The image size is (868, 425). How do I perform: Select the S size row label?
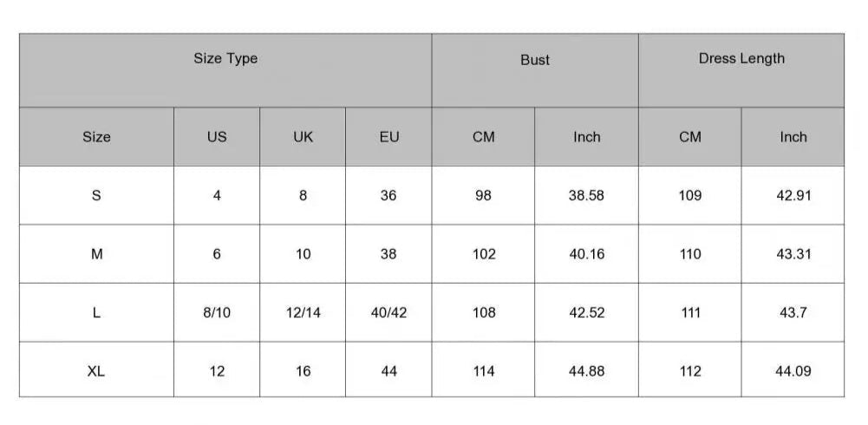click(x=96, y=196)
